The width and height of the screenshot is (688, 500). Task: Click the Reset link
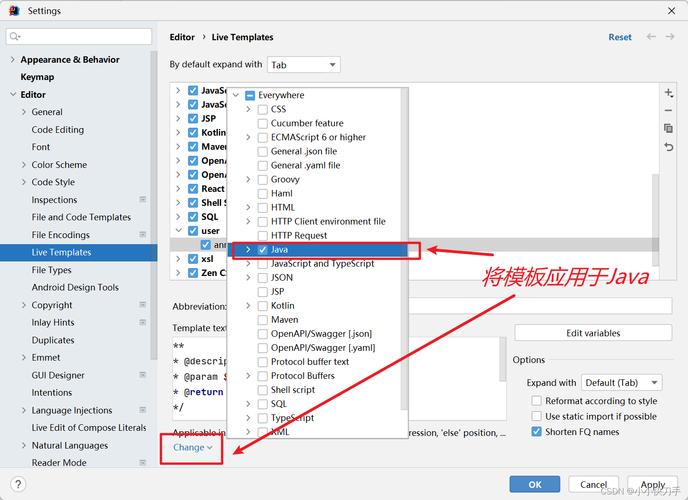point(620,37)
